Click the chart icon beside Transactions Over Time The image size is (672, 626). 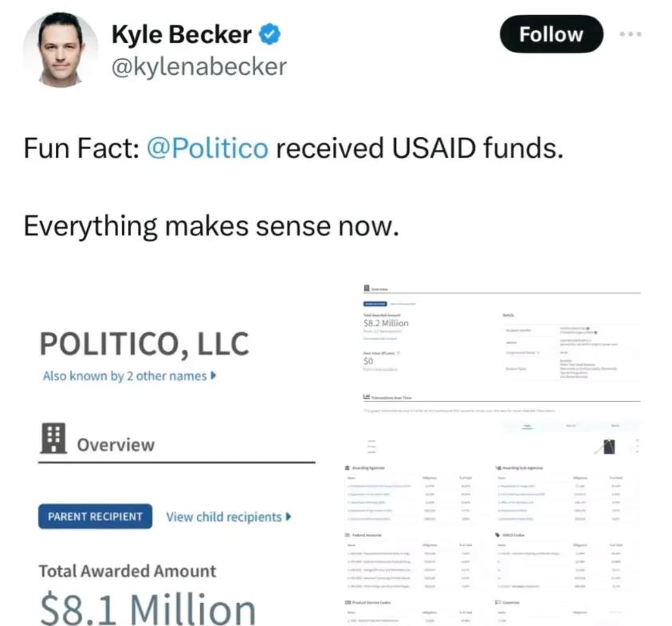pos(366,397)
